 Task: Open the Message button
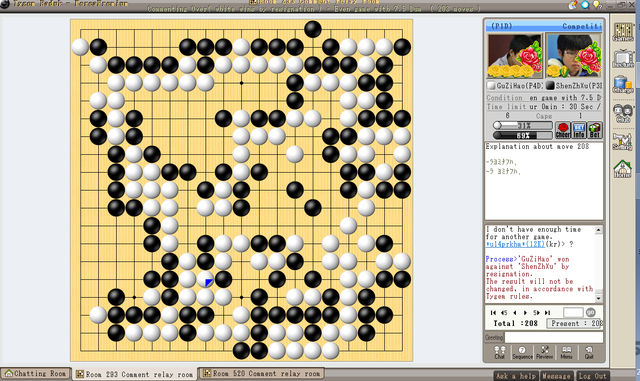click(557, 376)
